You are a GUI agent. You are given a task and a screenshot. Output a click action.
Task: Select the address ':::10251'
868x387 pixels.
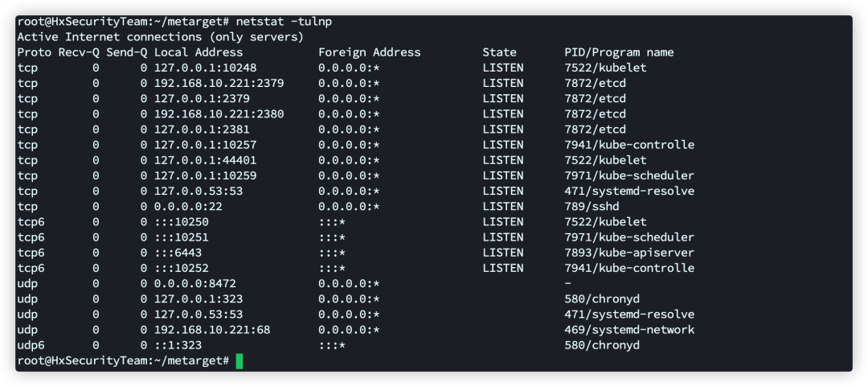181,237
